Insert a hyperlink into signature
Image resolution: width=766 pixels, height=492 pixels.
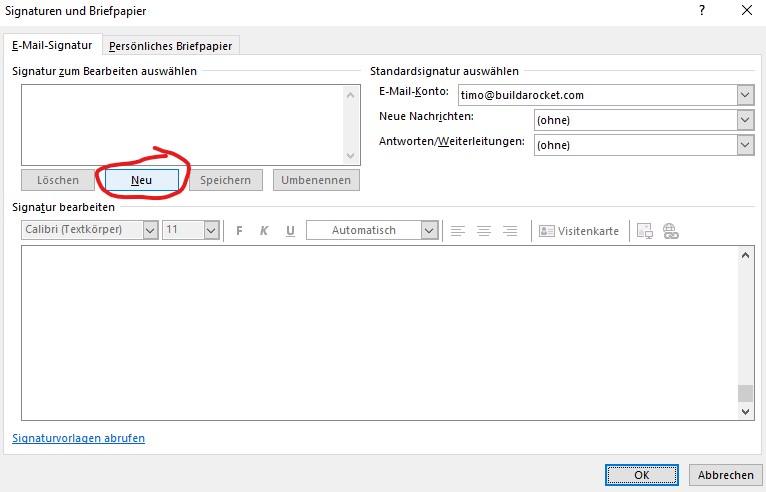tap(671, 231)
